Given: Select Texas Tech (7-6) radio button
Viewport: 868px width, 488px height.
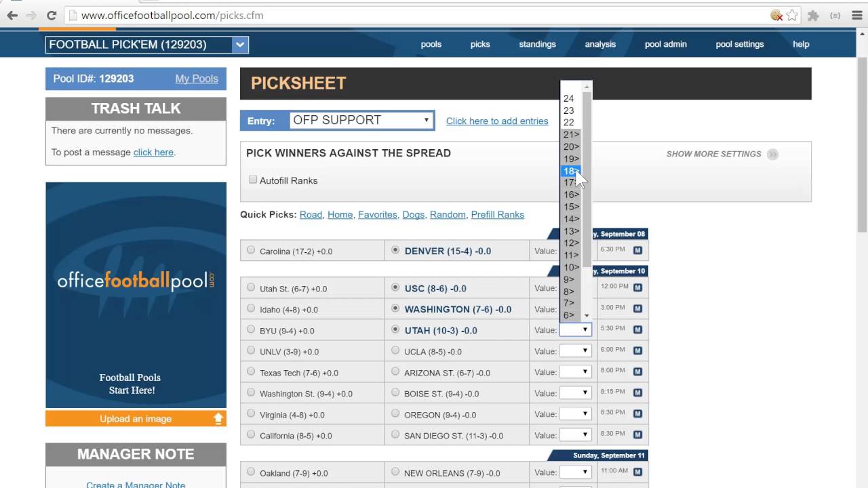Looking at the screenshot, I should pyautogui.click(x=251, y=371).
